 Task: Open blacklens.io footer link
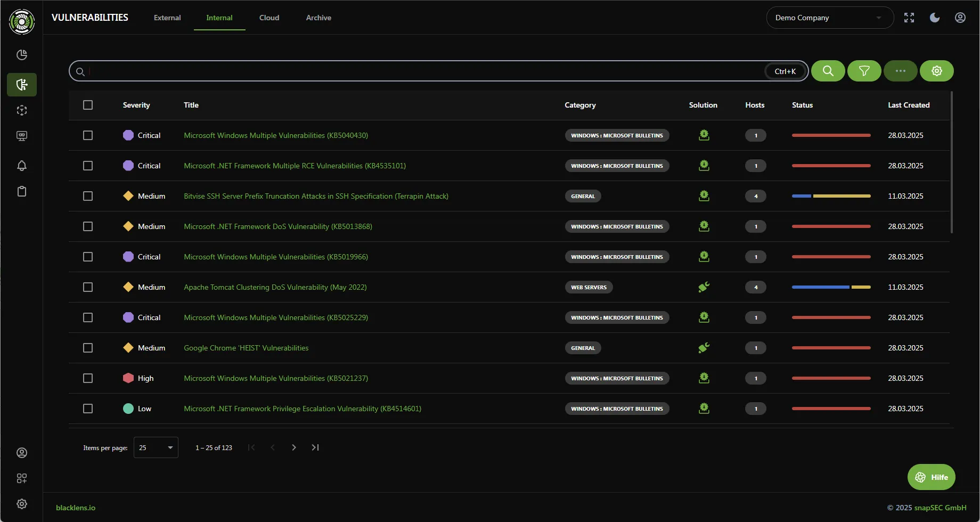click(76, 508)
